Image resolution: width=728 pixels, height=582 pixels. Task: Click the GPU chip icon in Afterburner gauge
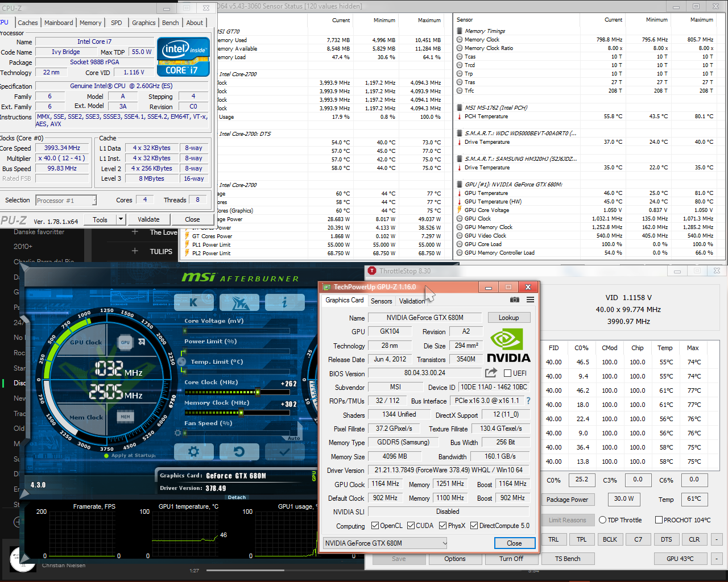point(125,342)
